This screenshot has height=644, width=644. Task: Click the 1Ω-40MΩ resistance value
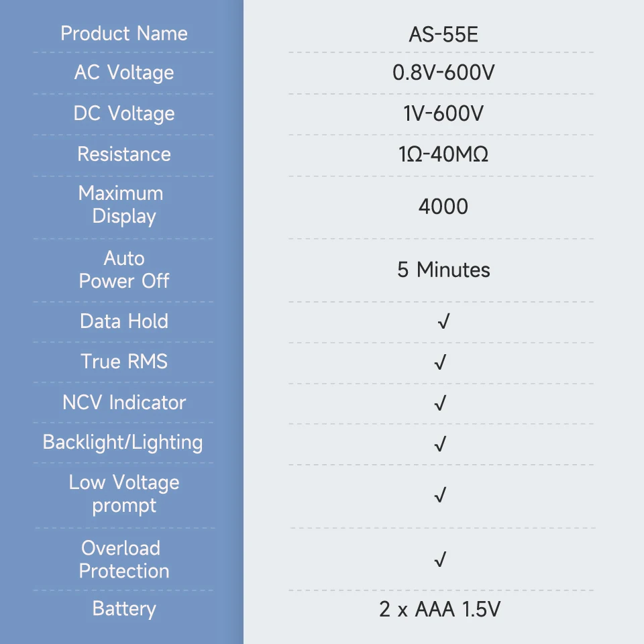pyautogui.click(x=443, y=155)
